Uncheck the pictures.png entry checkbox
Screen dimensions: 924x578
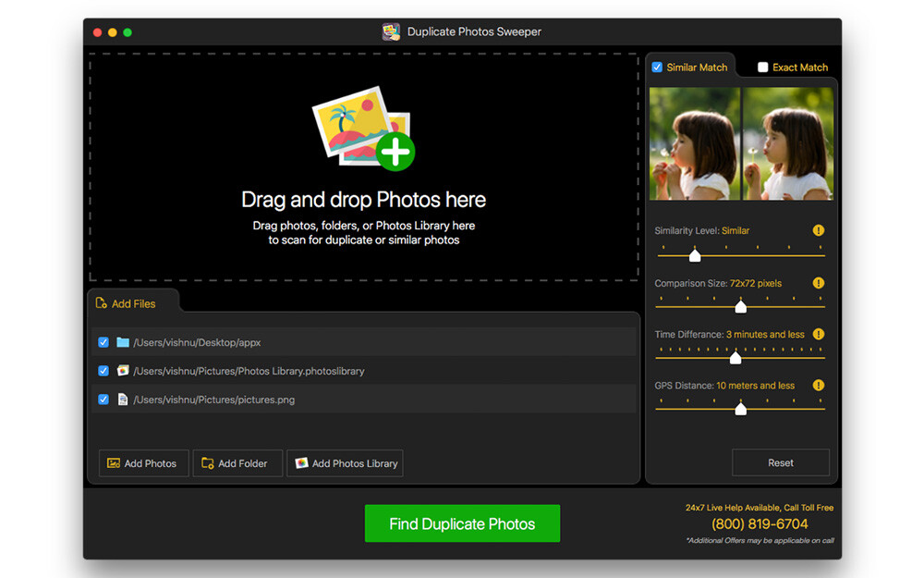point(103,400)
